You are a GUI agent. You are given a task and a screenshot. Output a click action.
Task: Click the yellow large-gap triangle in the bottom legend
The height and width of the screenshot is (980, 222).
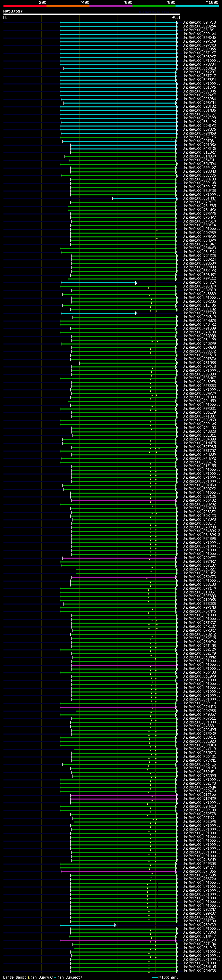coord(28,977)
